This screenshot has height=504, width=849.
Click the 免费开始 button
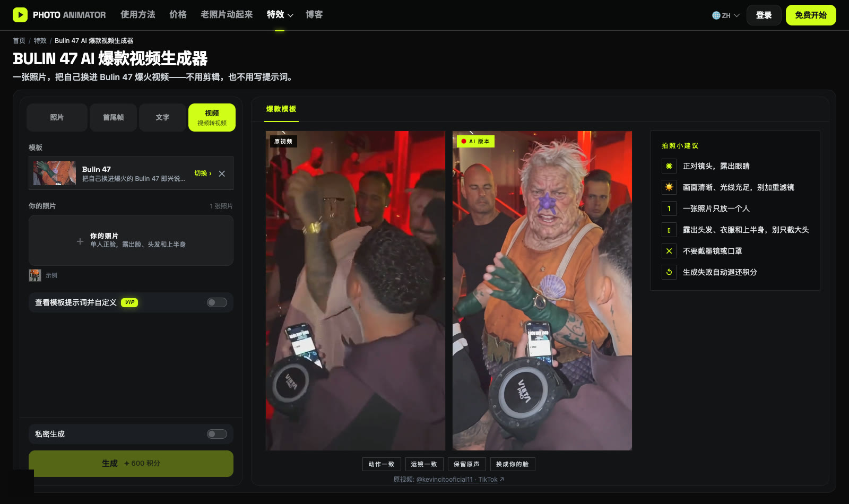tap(811, 15)
